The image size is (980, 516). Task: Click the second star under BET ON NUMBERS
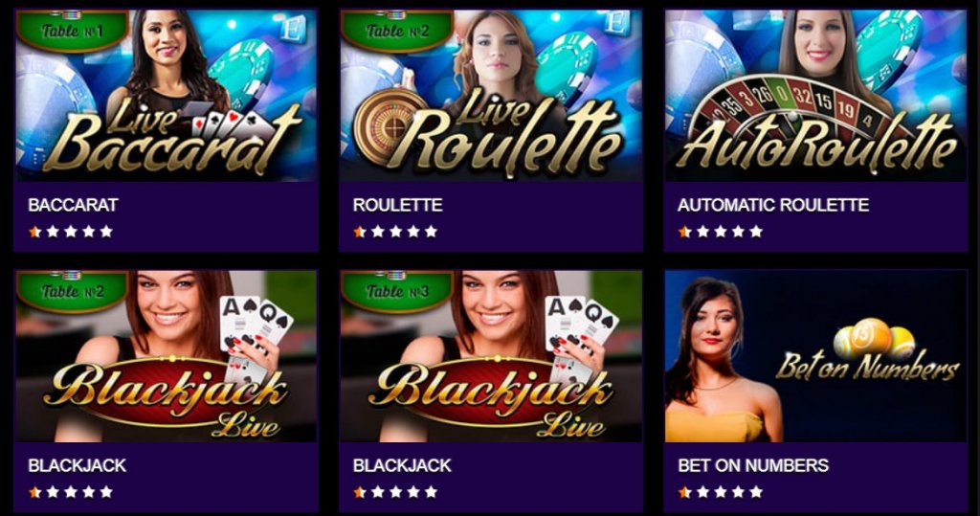[x=702, y=492]
